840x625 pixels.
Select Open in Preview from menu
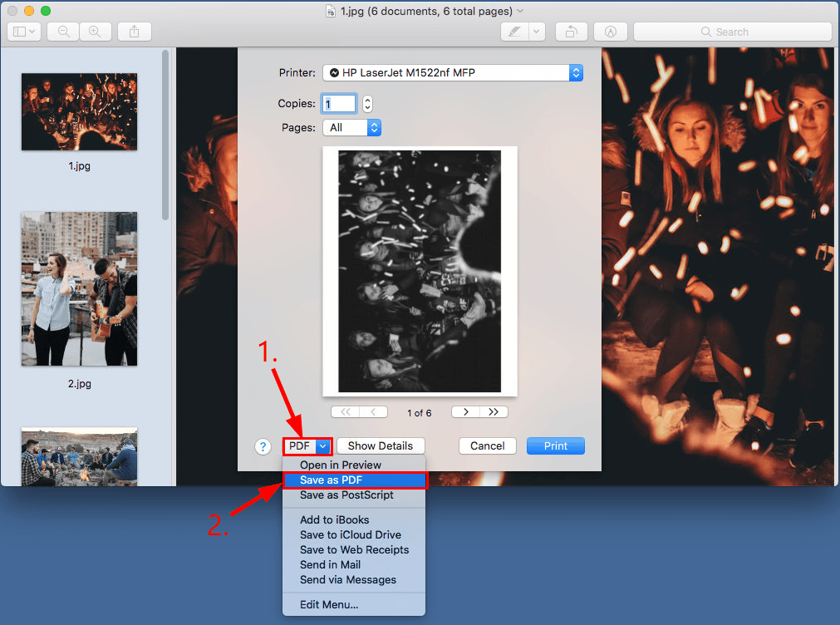[x=341, y=465]
